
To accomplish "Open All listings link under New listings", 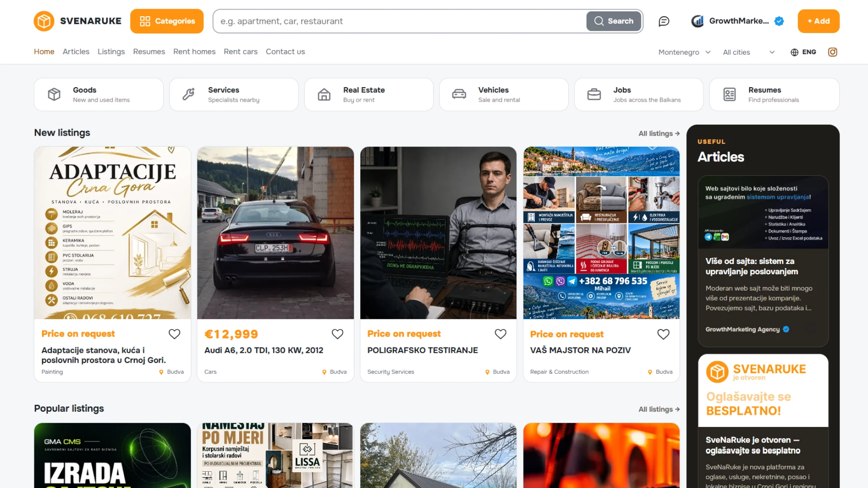I will [x=659, y=133].
